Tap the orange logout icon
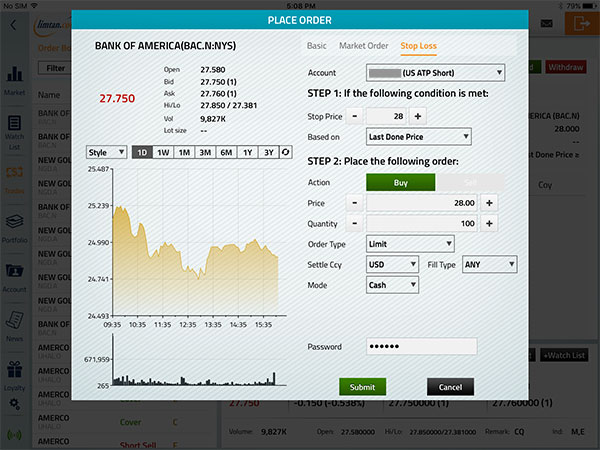 click(x=582, y=24)
